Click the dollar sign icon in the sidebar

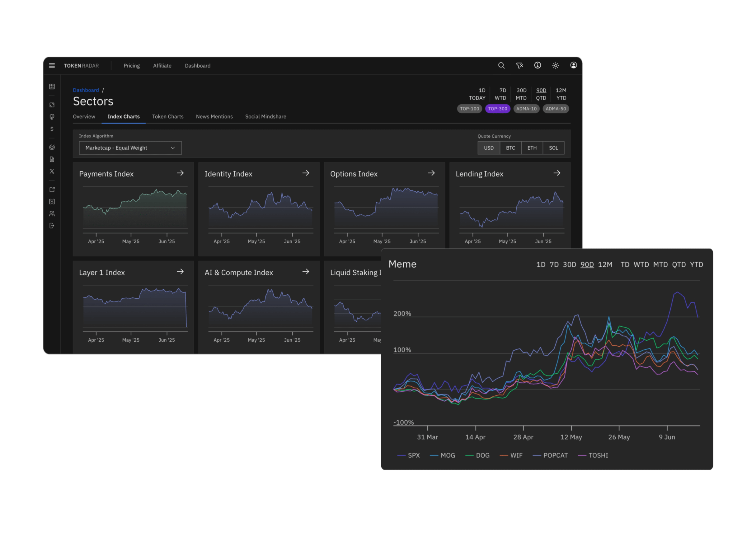(52, 128)
